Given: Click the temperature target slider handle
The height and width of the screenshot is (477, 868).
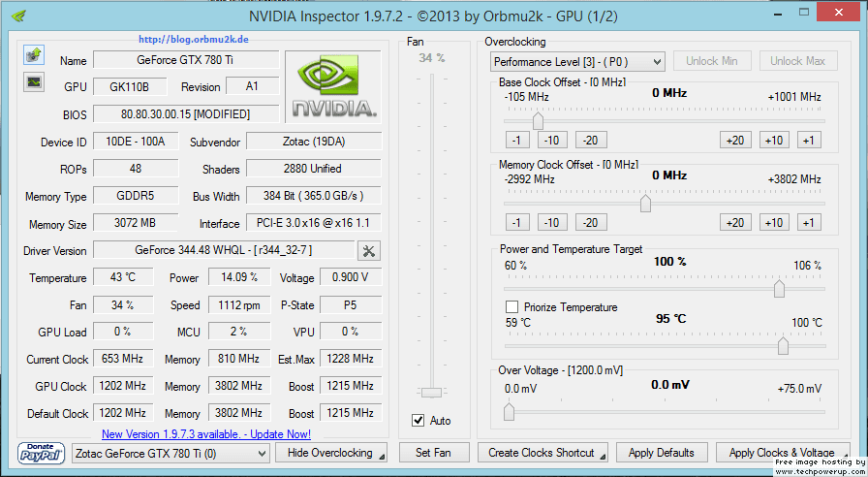Looking at the screenshot, I should [783, 346].
